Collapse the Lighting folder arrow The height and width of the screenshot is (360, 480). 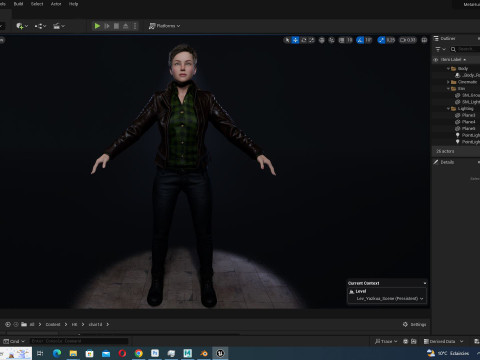[448, 109]
